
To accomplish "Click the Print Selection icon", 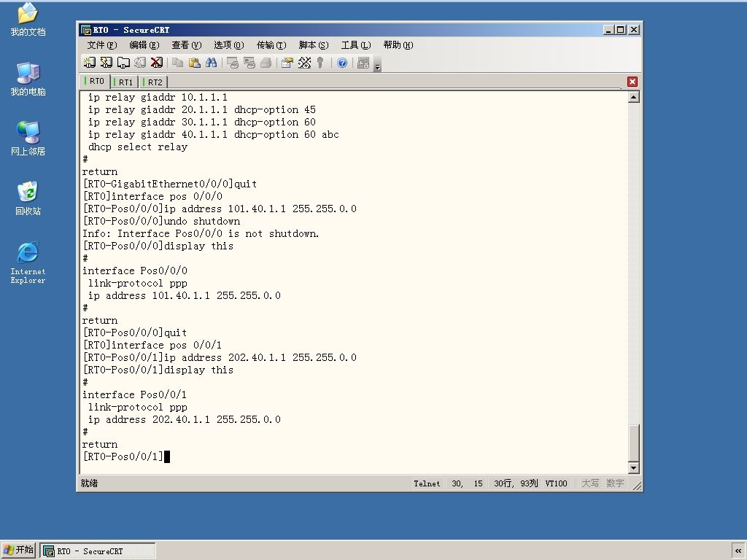I will [249, 63].
